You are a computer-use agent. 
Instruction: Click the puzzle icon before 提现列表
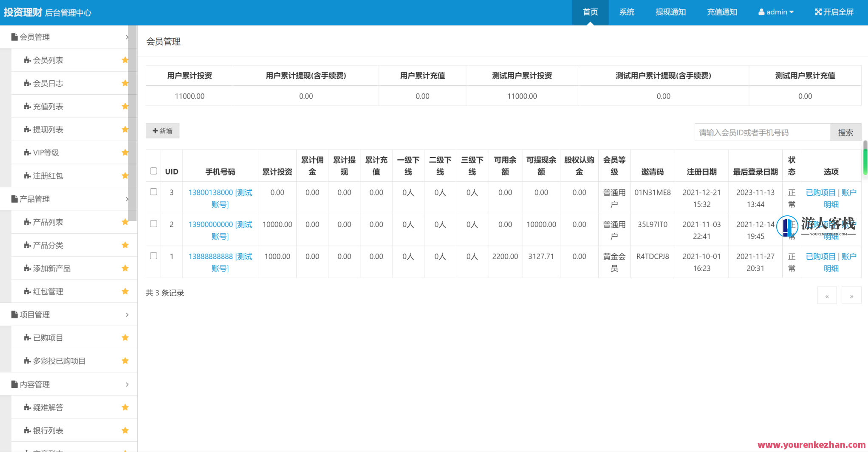click(x=27, y=130)
